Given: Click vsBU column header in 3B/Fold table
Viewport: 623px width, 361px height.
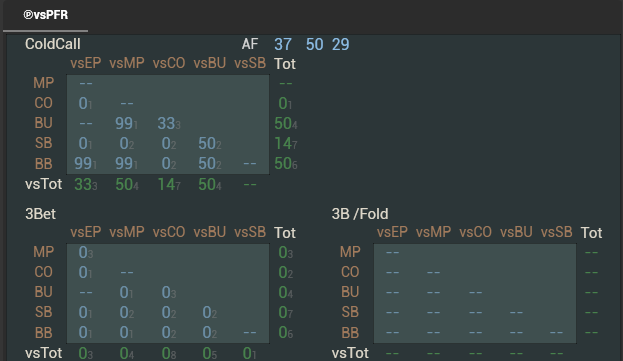Looking at the screenshot, I should [x=516, y=232].
